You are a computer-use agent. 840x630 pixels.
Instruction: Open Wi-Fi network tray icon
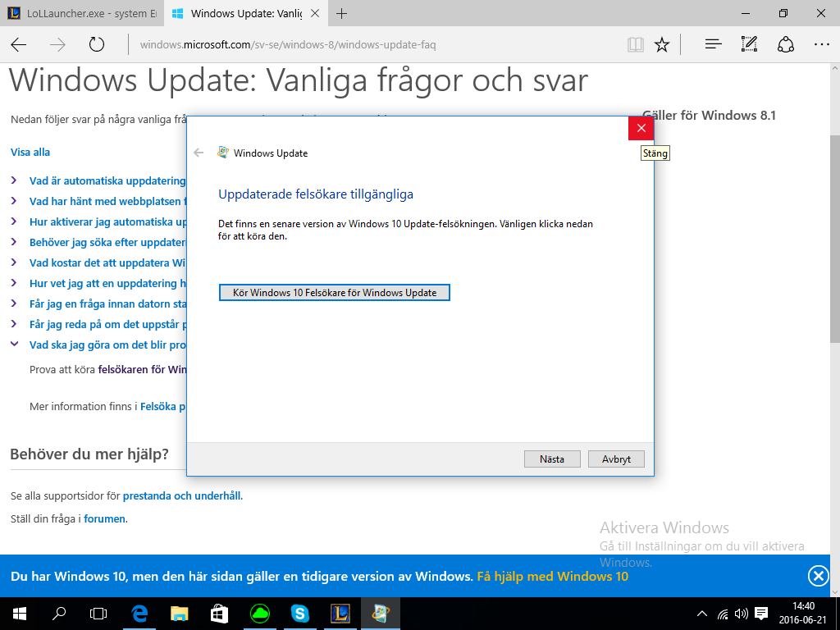[724, 614]
